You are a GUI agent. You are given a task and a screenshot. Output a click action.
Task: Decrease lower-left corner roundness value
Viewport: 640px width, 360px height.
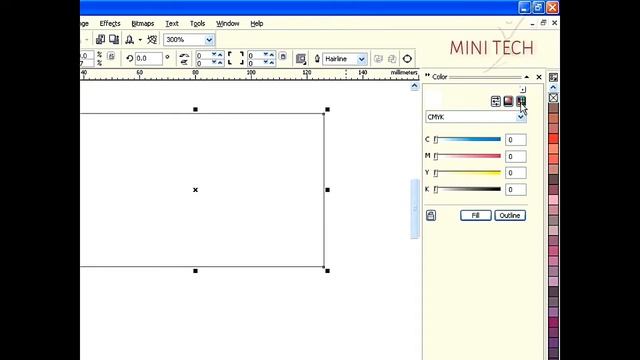(x=214, y=62)
